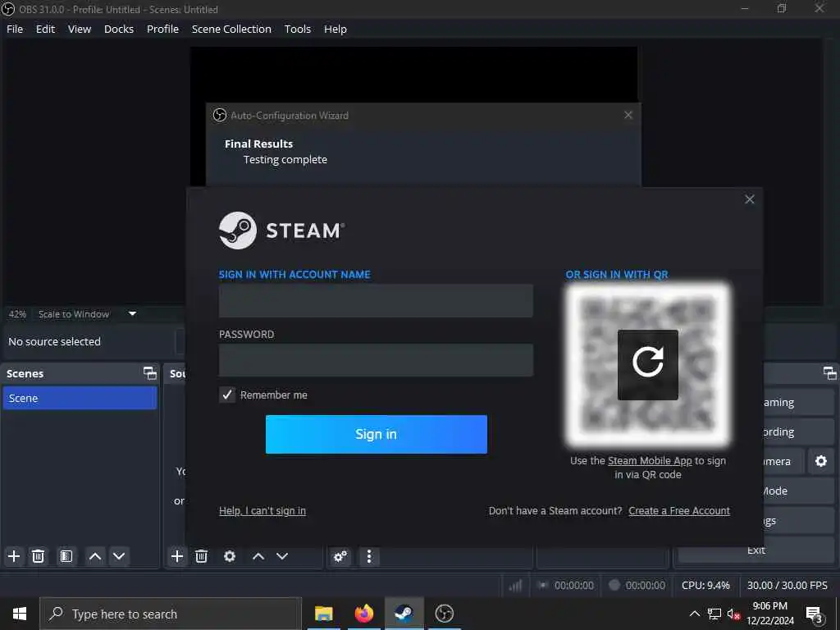The height and width of the screenshot is (630, 840).
Task: Switch to OBS Studio in taskbar
Action: coord(444,614)
